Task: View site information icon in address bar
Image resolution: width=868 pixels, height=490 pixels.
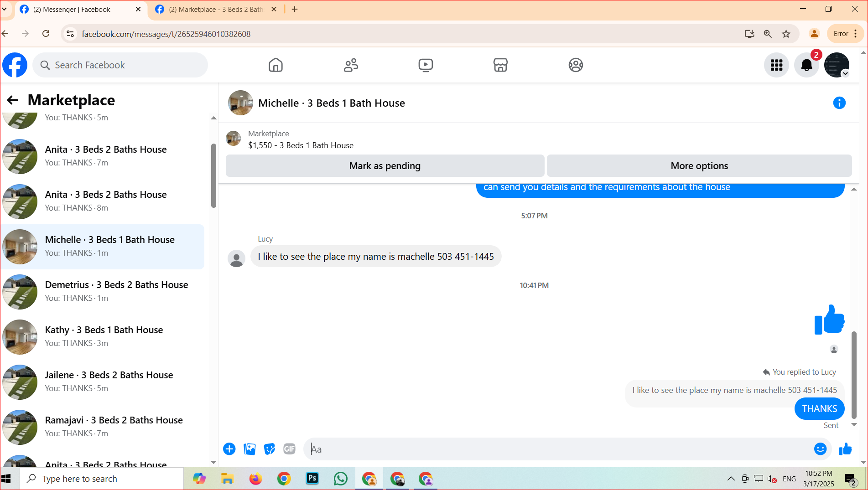Action: tap(70, 34)
